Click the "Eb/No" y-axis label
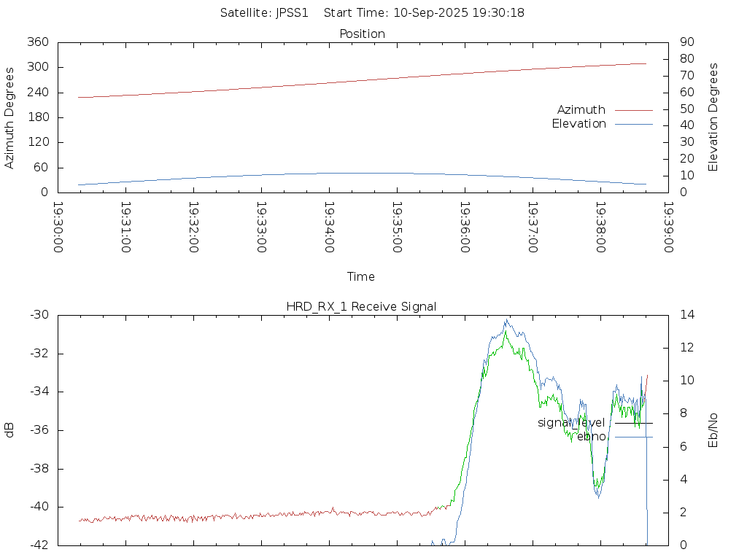This screenshot has height=560, width=747. (713, 430)
